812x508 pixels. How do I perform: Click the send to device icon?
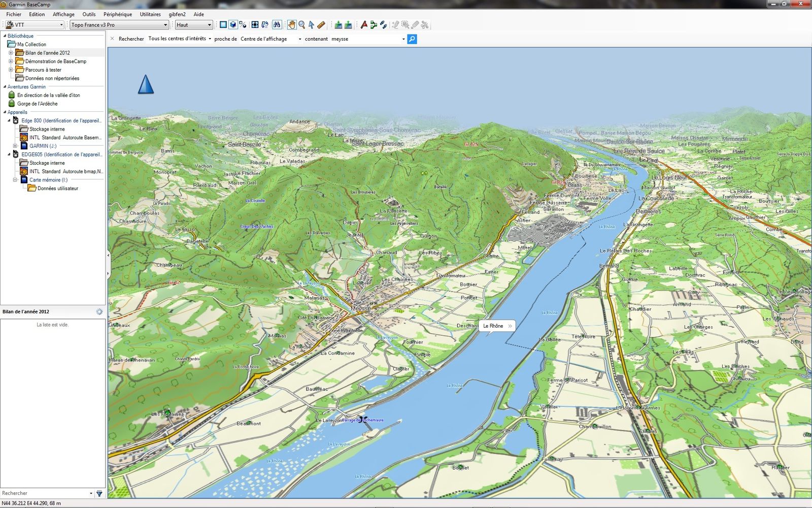pos(338,24)
